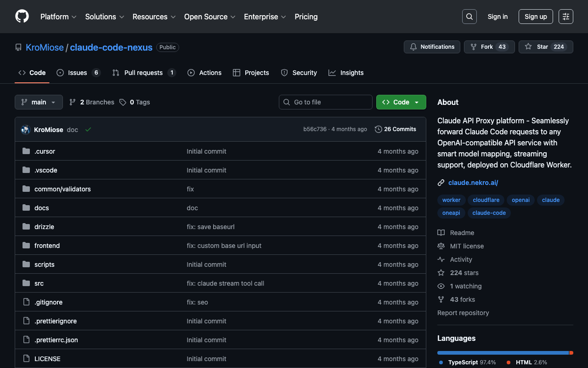Switch to the Pull requests tab
This screenshot has width=588, height=368.
143,73
